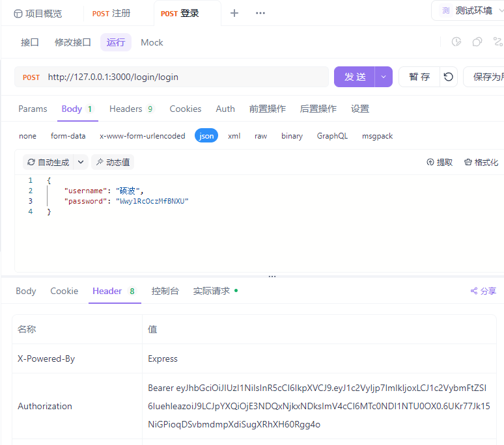Open the 控制台 console tab
504x445 pixels.
point(165,291)
